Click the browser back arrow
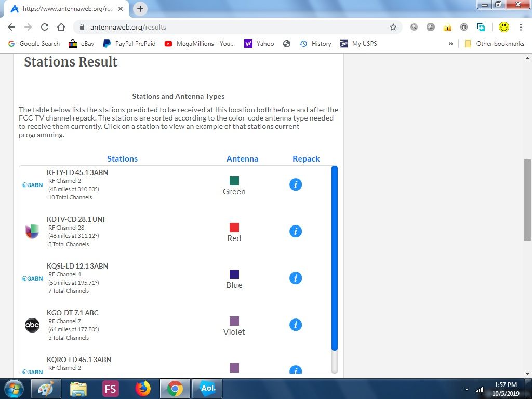Viewport: 532px width, 399px height. click(x=11, y=27)
